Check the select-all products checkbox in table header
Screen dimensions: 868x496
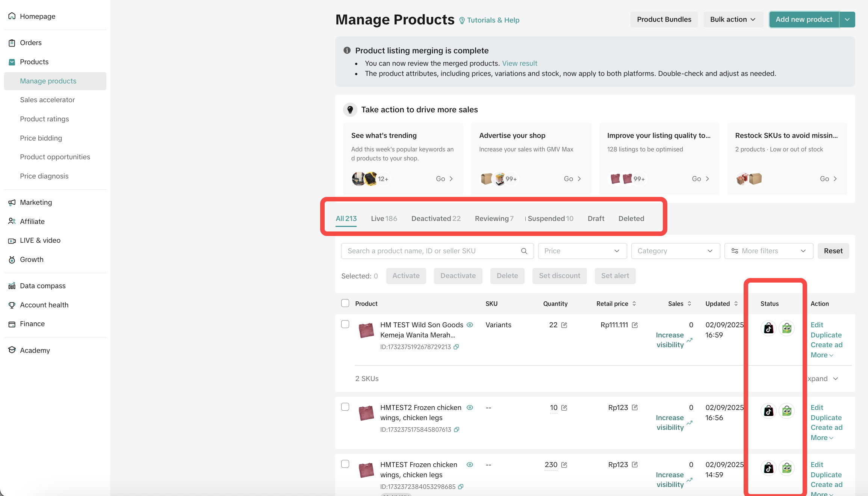(345, 303)
